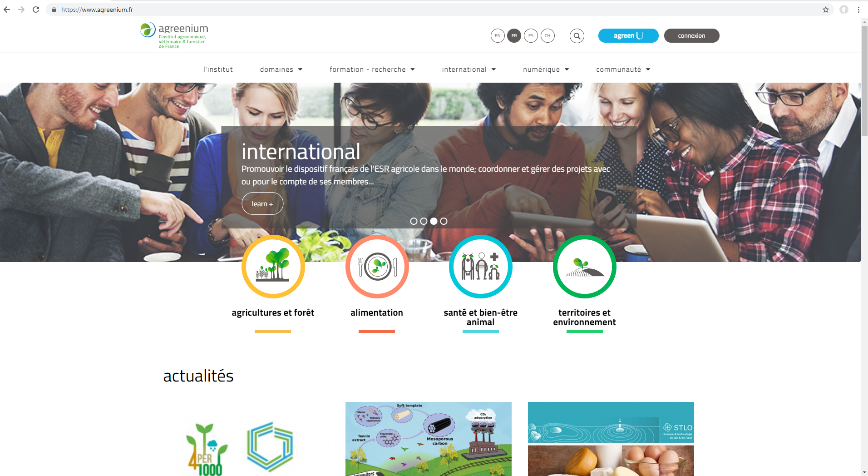
Task: Bookmark this page with the star
Action: coord(825,10)
